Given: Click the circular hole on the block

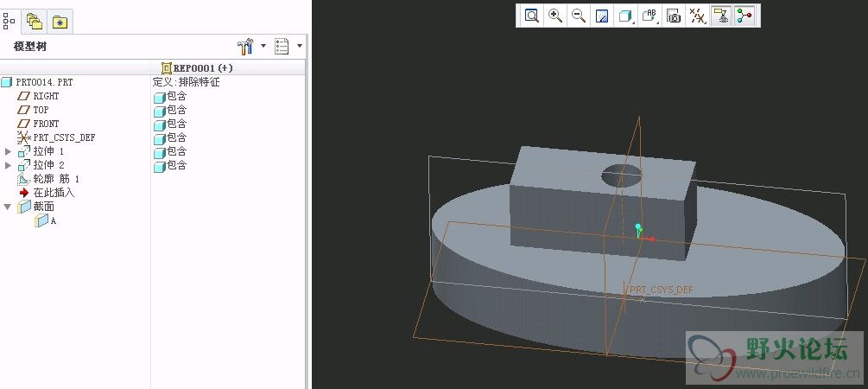Looking at the screenshot, I should click(622, 175).
